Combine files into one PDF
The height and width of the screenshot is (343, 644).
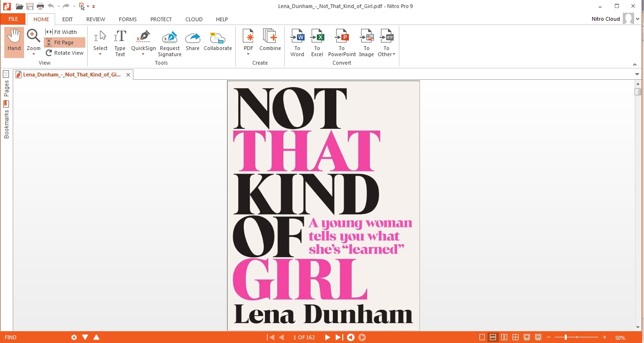[270, 40]
